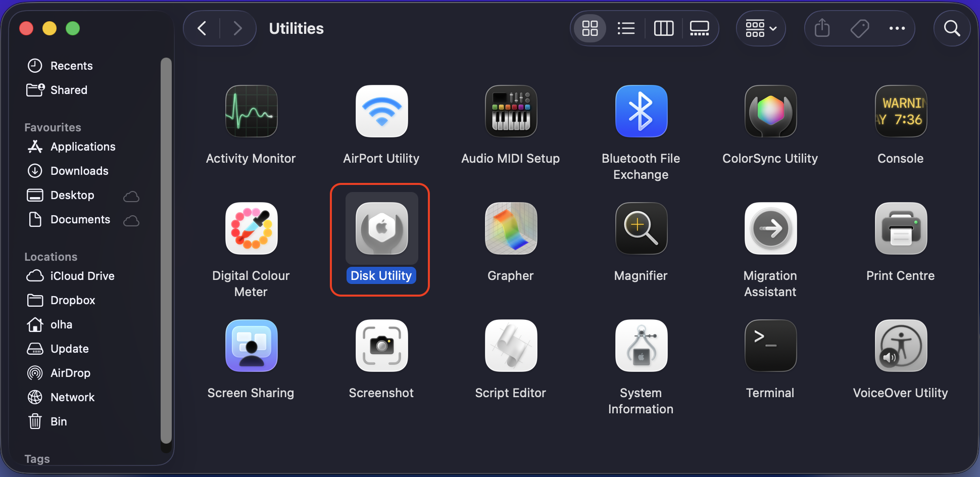Image resolution: width=980 pixels, height=477 pixels.
Task: Launch Grapher
Action: click(x=511, y=229)
